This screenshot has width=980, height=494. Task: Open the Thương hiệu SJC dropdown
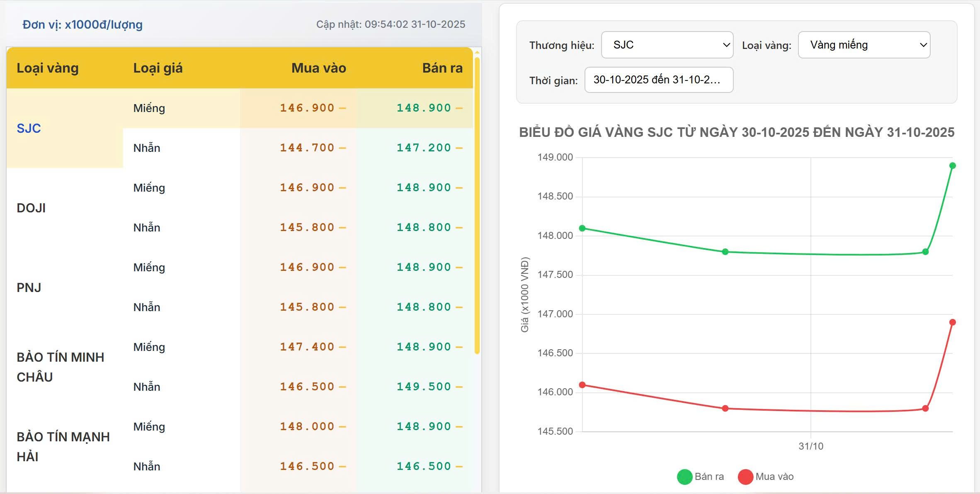(667, 45)
